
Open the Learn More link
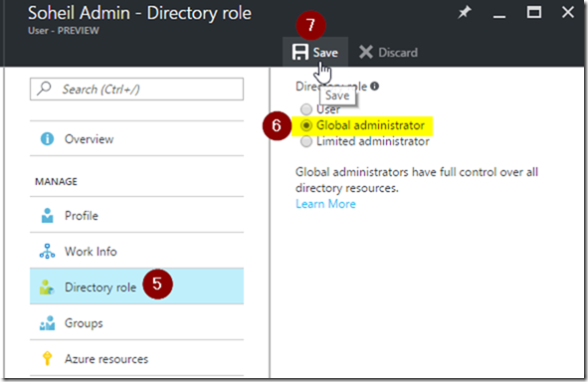(325, 204)
